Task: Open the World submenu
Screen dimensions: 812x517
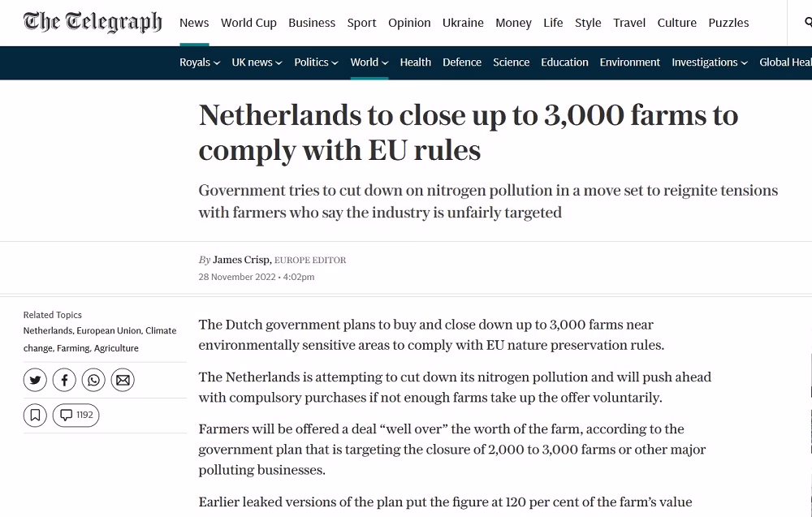Action: pyautogui.click(x=369, y=62)
